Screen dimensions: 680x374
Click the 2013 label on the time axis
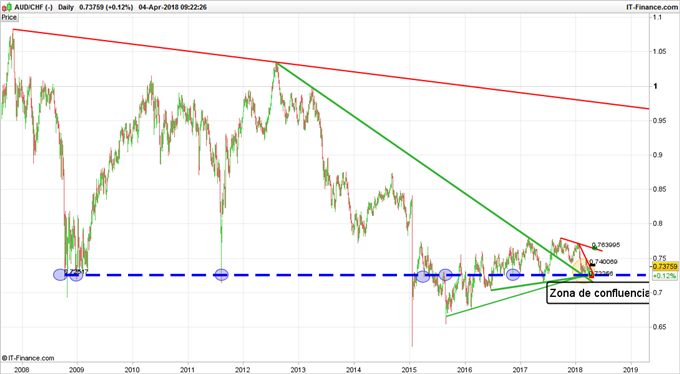pyautogui.click(x=298, y=370)
